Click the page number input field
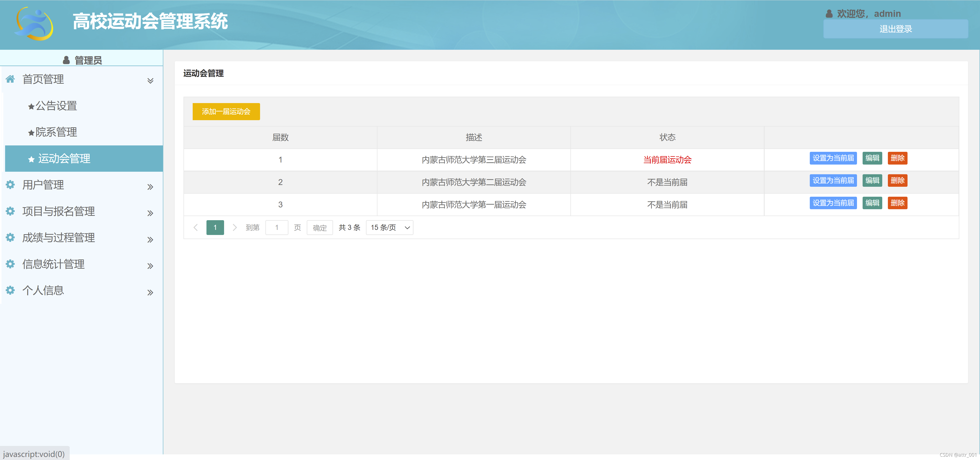Image resolution: width=980 pixels, height=460 pixels. 277,227
